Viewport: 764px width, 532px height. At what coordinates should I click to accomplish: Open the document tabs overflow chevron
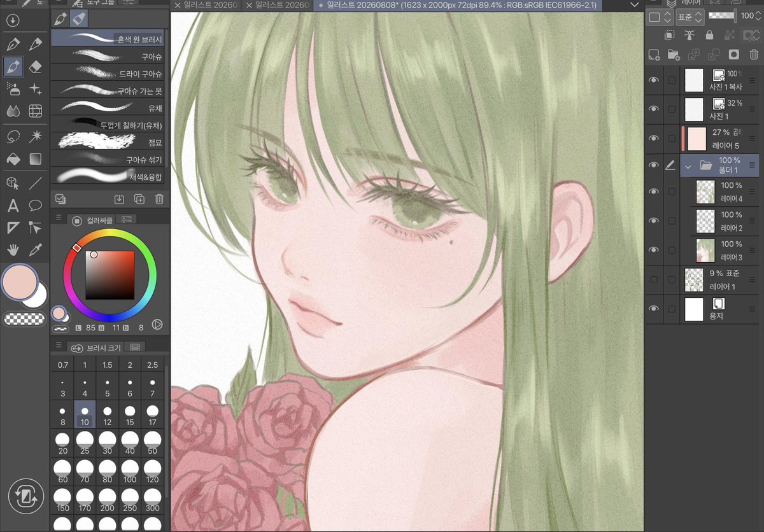(x=634, y=5)
